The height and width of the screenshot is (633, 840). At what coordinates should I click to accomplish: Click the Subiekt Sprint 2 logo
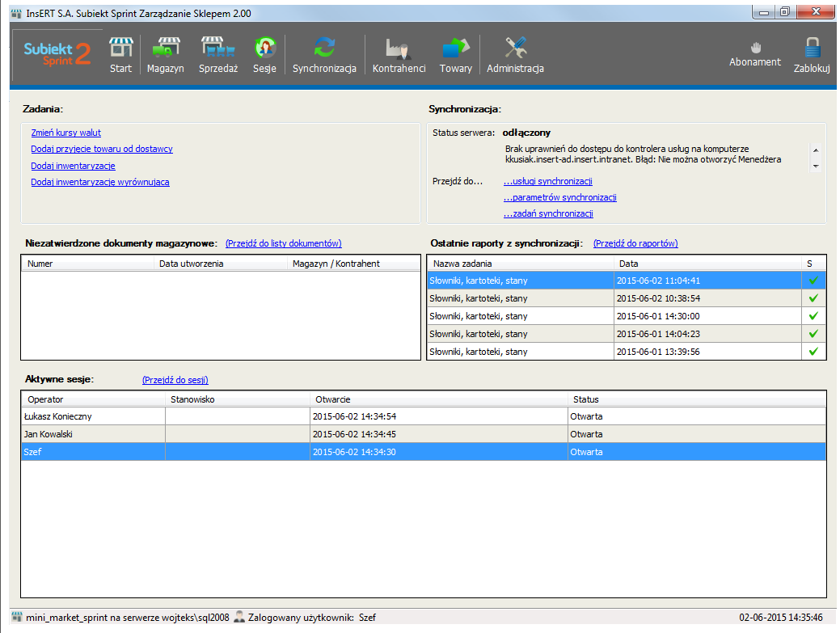tap(57, 54)
